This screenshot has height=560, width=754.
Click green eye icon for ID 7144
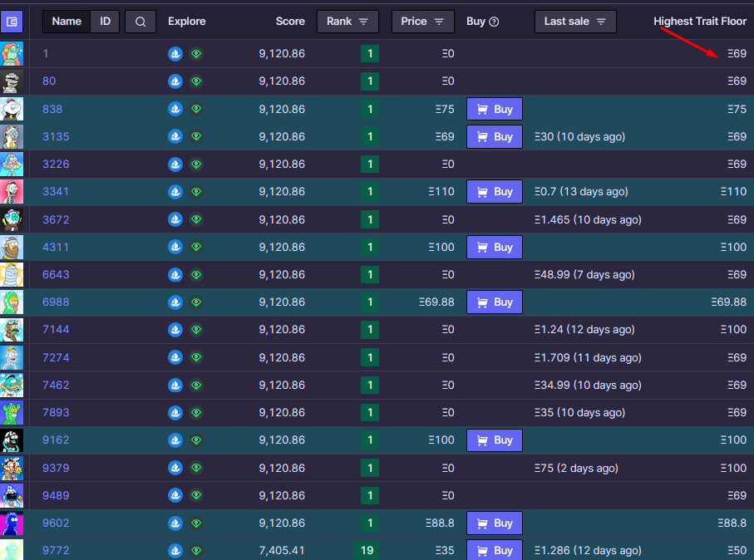[196, 330]
